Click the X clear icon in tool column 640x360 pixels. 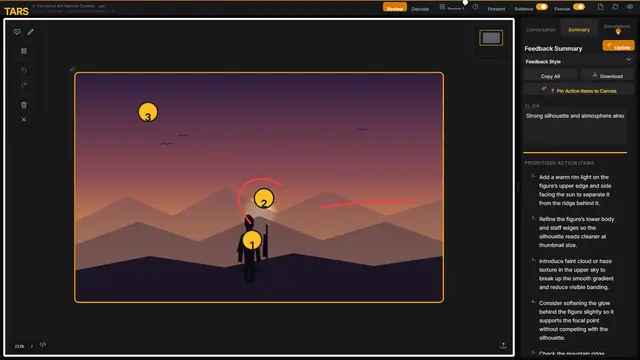(24, 120)
